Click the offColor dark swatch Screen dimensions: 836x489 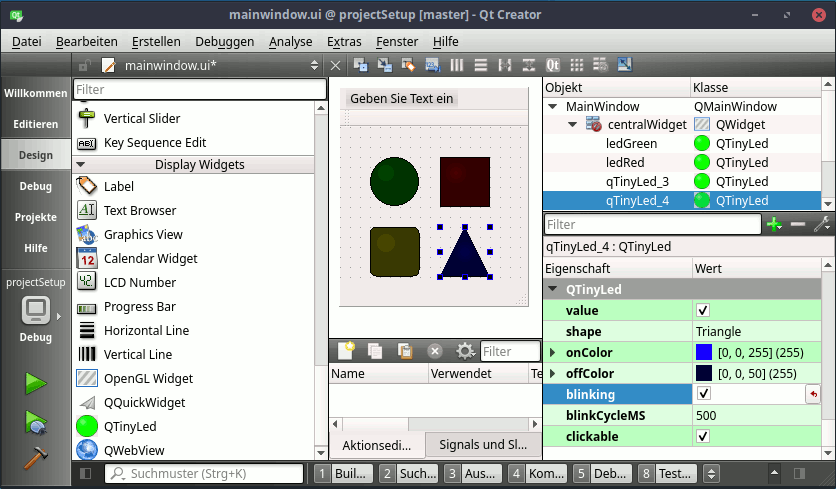[704, 373]
